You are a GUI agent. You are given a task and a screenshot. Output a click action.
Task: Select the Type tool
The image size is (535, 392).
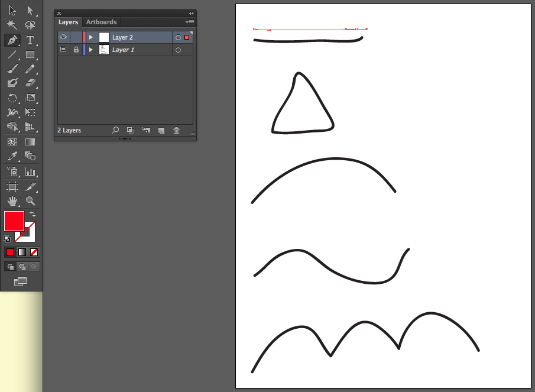[30, 40]
